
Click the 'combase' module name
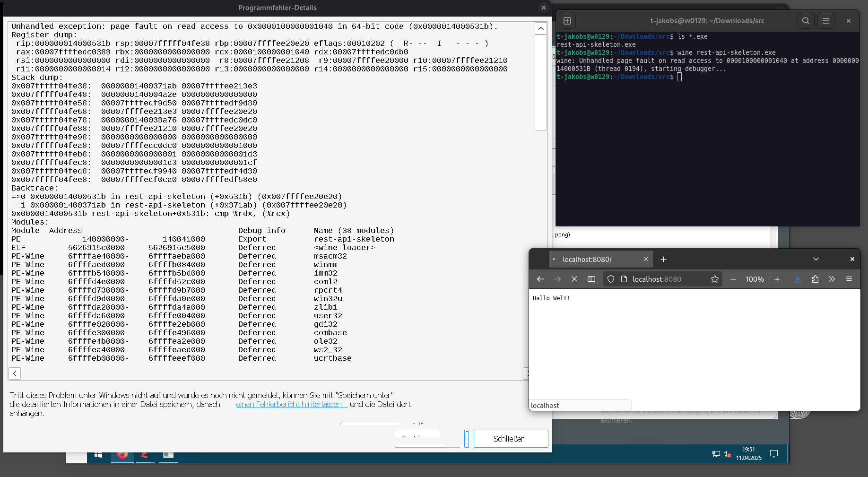[x=330, y=333]
